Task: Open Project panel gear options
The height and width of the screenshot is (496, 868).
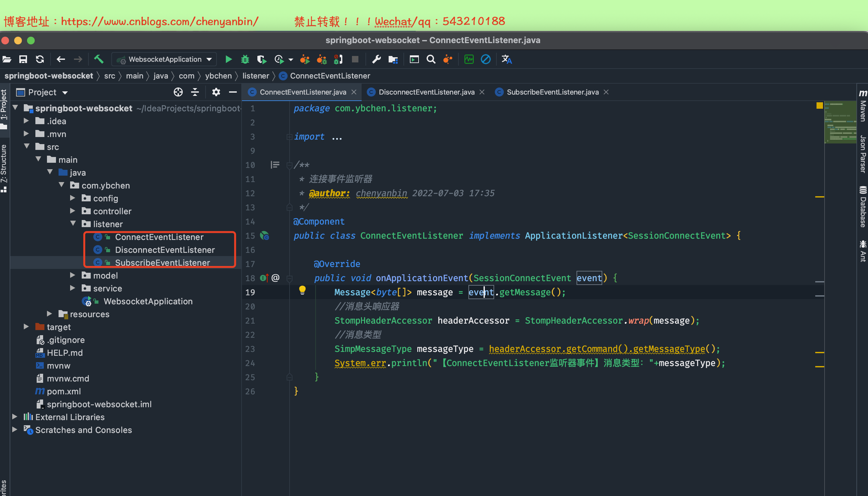Action: click(x=216, y=92)
